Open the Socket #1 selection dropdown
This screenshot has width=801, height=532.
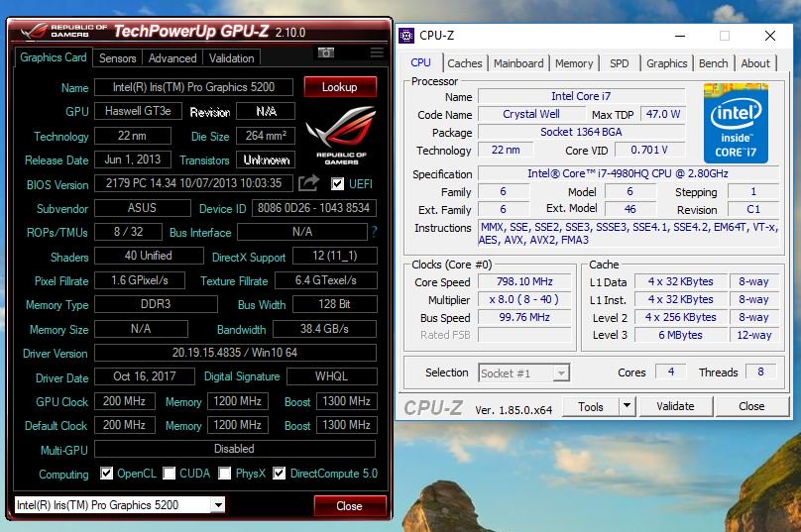tap(523, 373)
